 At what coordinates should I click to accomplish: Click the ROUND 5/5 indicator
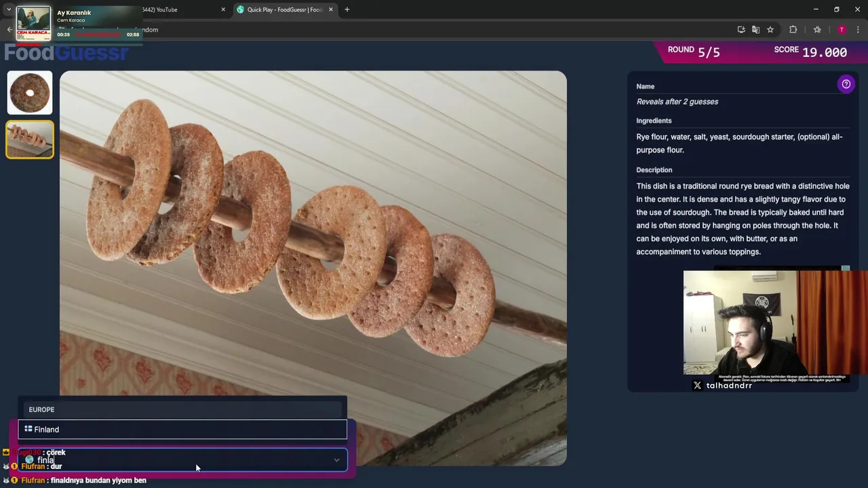694,52
